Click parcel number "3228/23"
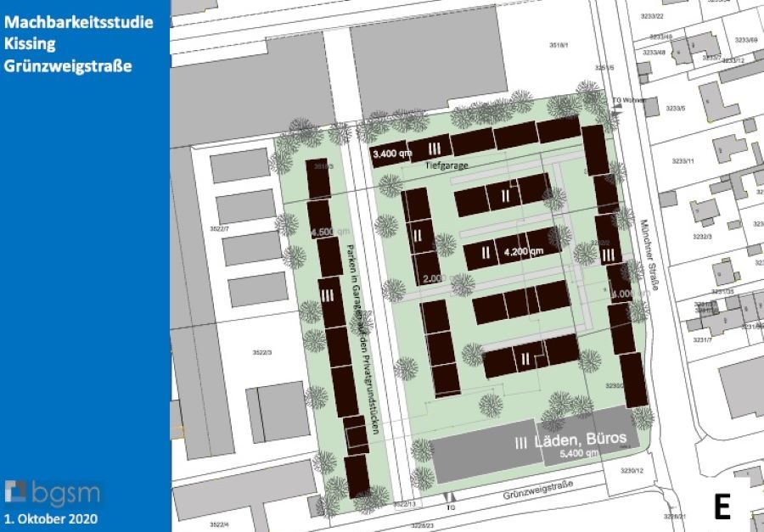764x532 pixels. [422, 526]
